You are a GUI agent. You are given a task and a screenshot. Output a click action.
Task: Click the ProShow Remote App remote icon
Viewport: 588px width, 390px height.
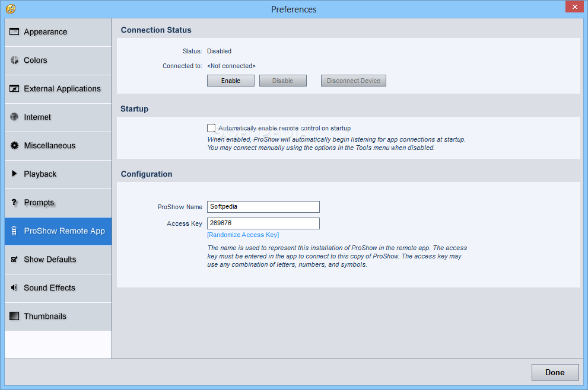coord(14,231)
